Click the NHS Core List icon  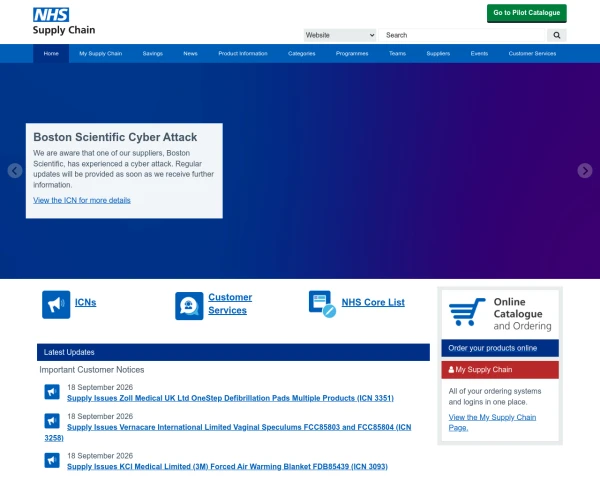click(x=322, y=304)
